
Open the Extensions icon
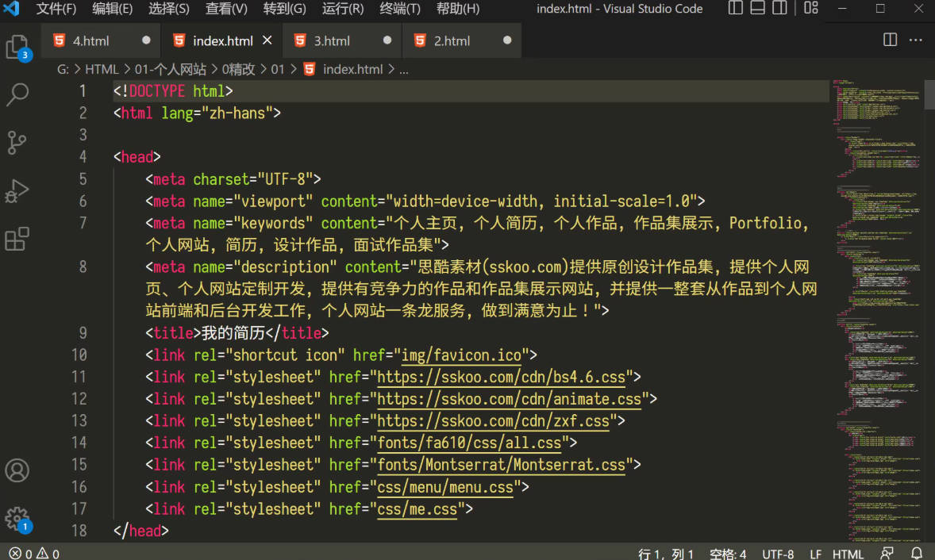[x=17, y=240]
